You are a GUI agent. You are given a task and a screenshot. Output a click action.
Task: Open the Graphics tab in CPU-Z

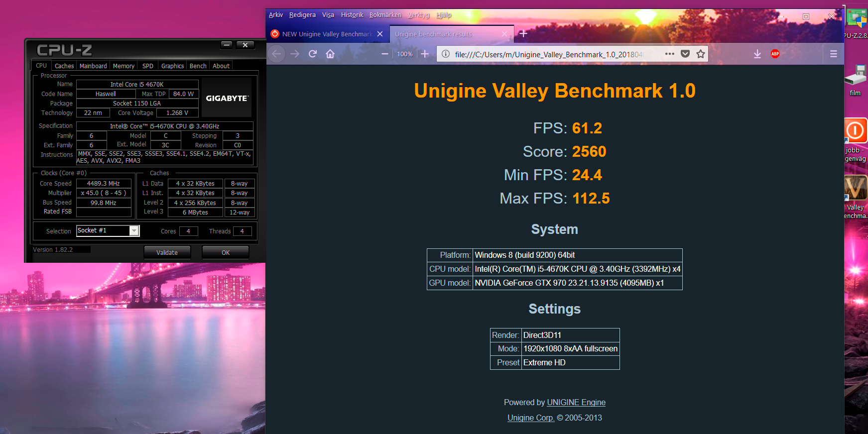(x=172, y=66)
